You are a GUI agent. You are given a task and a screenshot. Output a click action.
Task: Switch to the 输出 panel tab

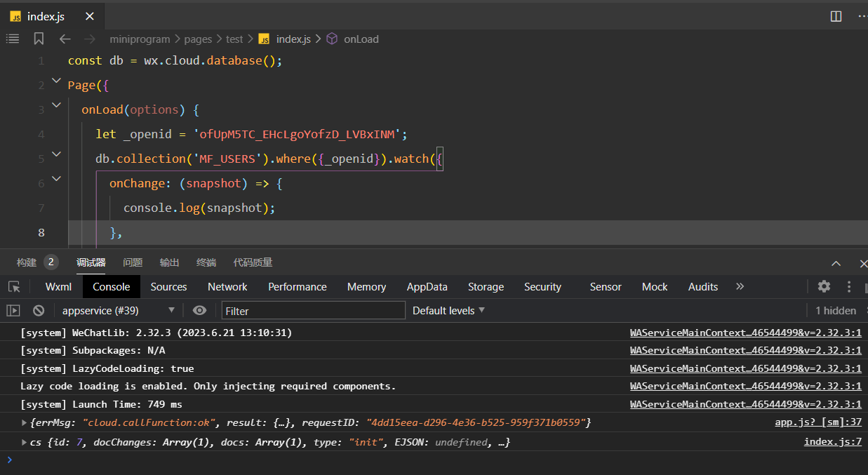point(169,262)
